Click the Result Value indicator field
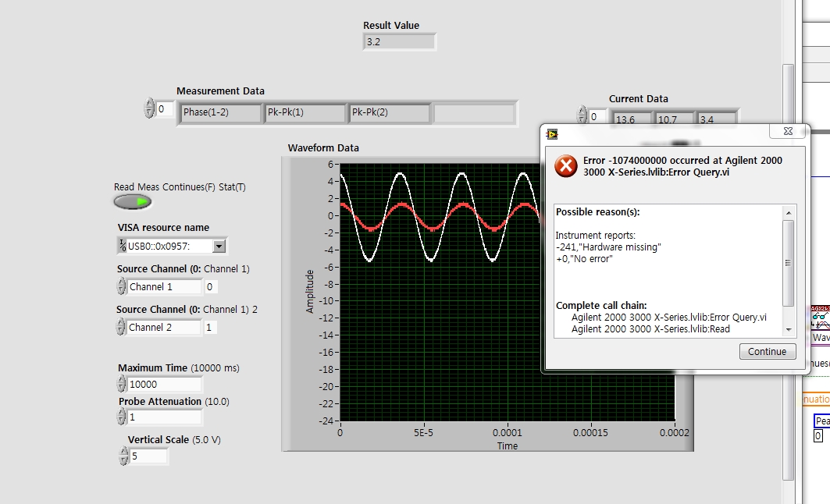Image resolution: width=830 pixels, height=504 pixels. tap(400, 42)
